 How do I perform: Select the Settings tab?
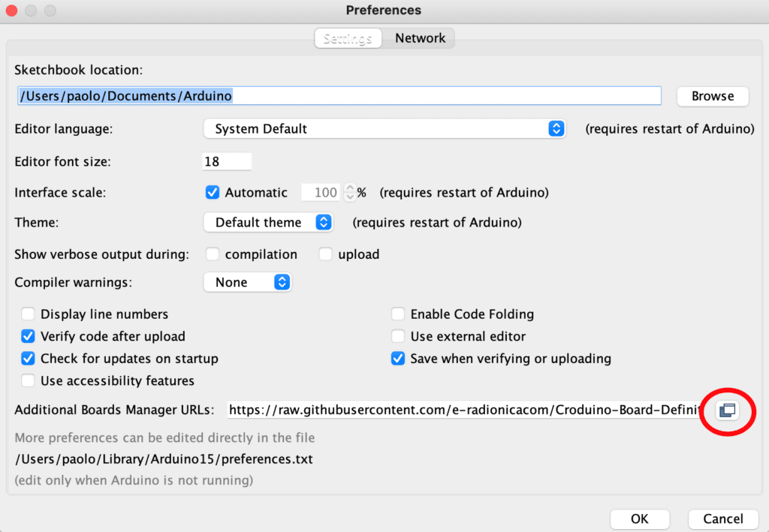click(x=348, y=38)
